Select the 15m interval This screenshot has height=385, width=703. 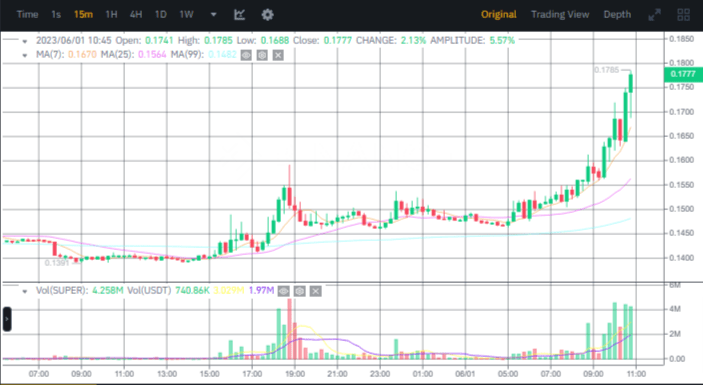(x=83, y=14)
